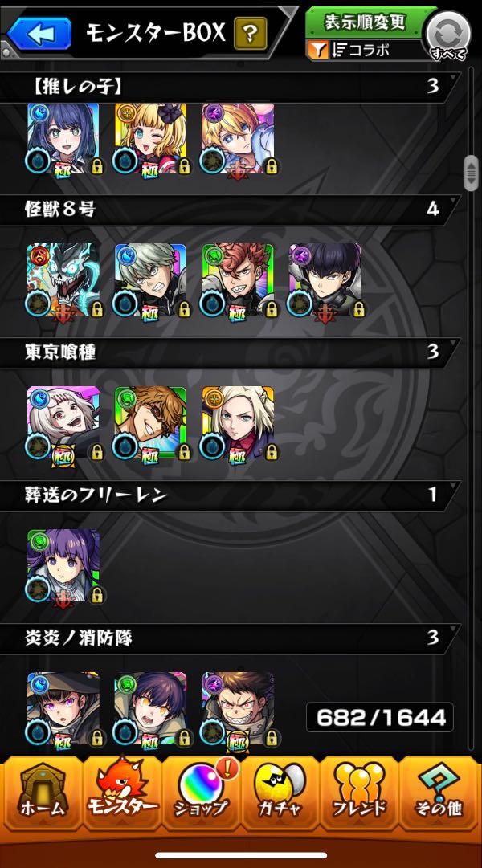
Task: Toggle the 葬送のフリーレン section header
Action: (x=230, y=495)
